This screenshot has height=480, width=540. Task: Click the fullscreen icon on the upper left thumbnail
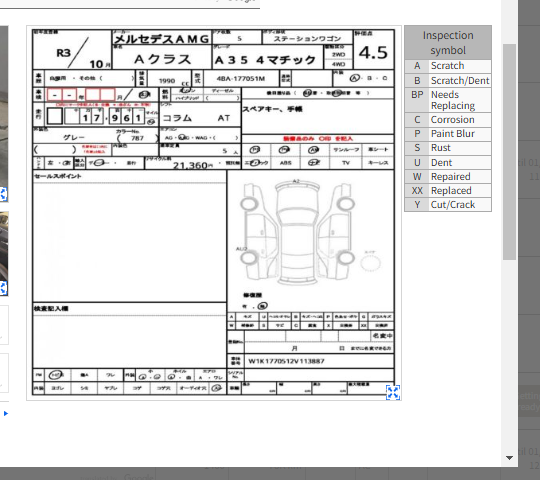[3, 194]
